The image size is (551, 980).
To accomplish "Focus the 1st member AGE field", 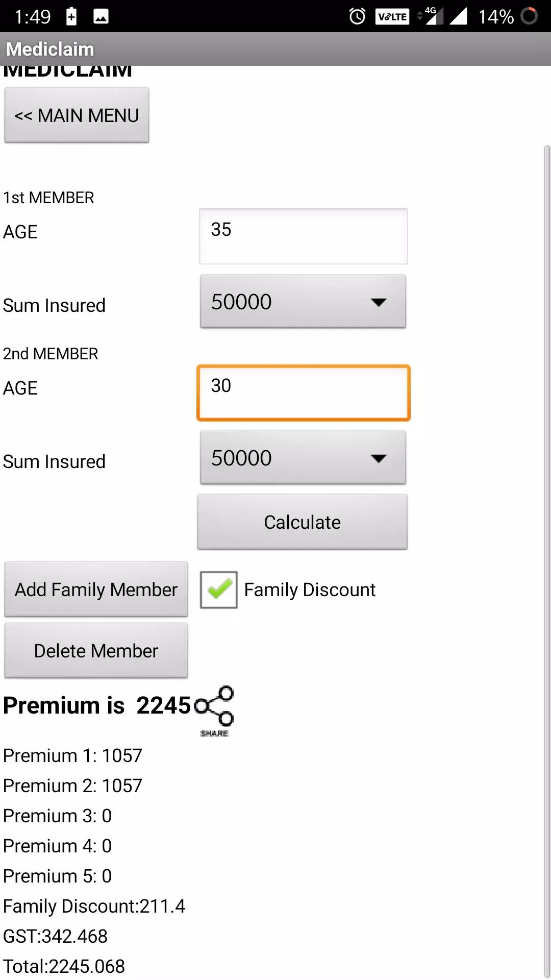I will (303, 236).
